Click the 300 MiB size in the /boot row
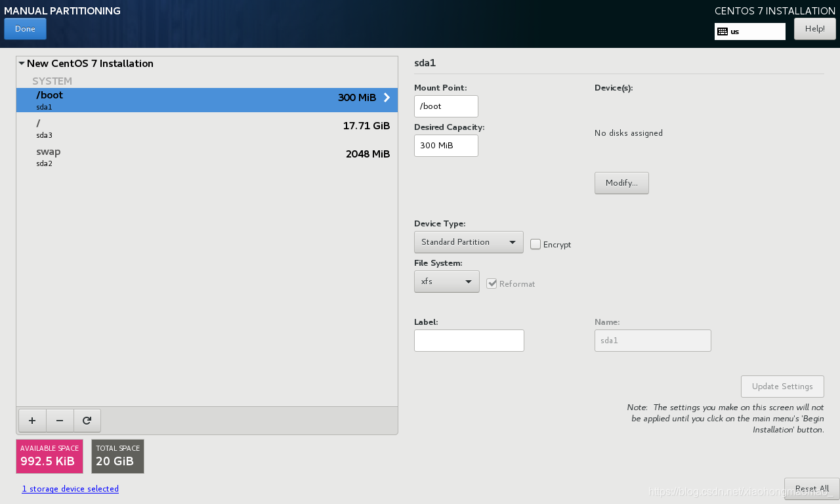Image resolution: width=840 pixels, height=504 pixels. coord(357,98)
